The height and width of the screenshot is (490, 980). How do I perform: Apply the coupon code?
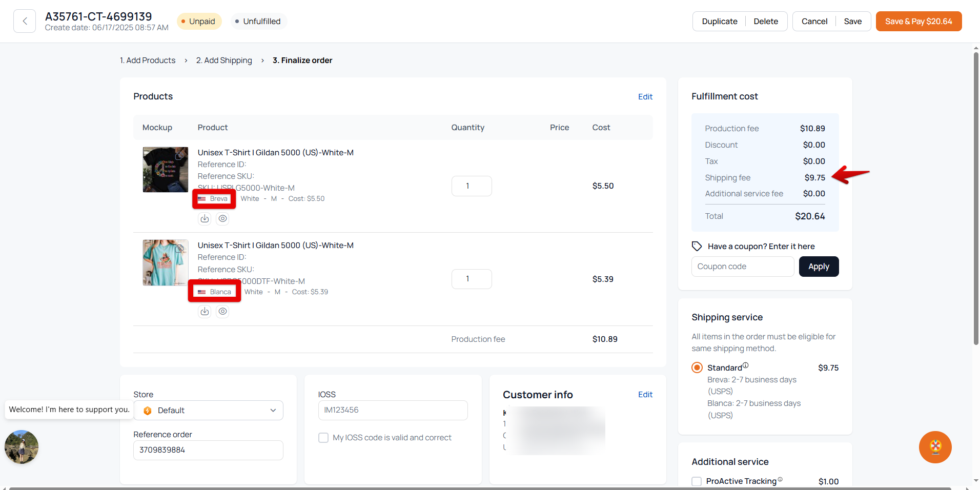[x=819, y=267]
